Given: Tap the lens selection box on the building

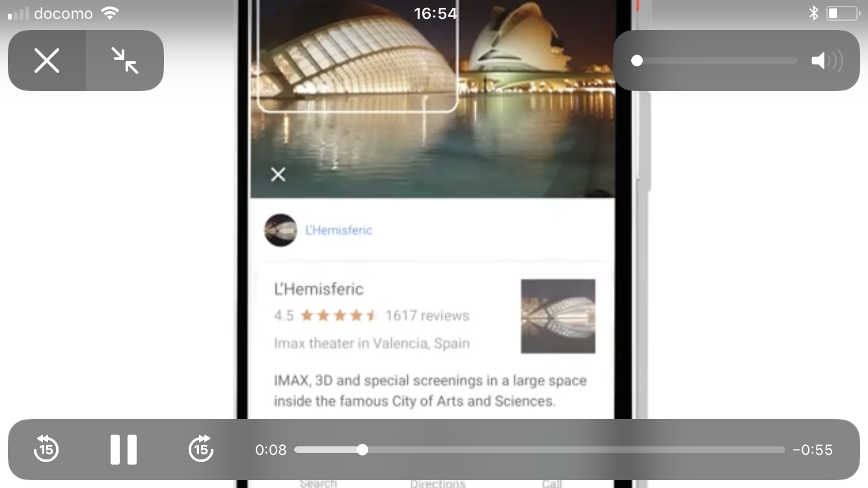Looking at the screenshot, I should coord(358,56).
